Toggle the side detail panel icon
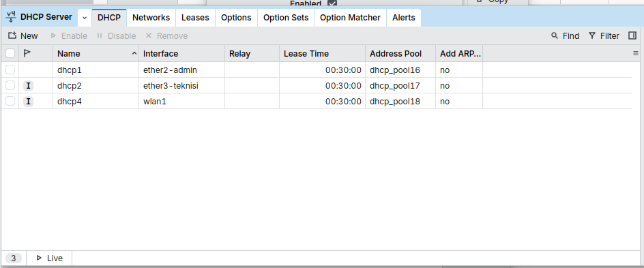Screen dimensions: 644x268 click(x=632, y=35)
